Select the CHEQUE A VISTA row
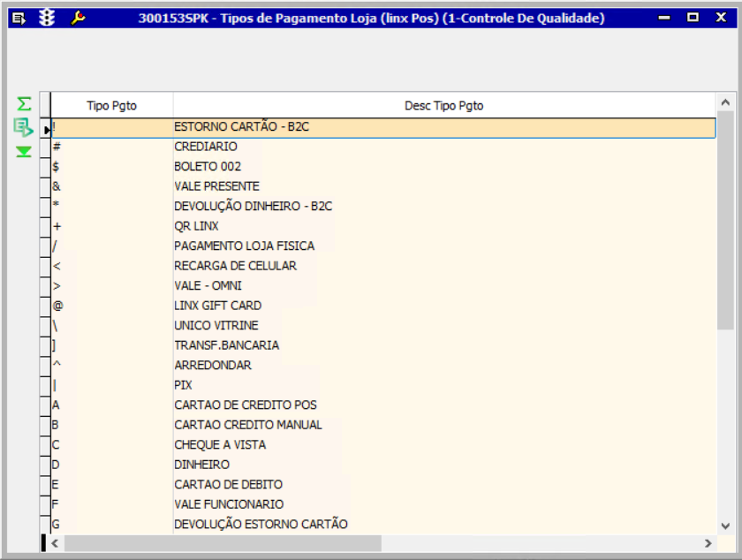Image resolution: width=742 pixels, height=560 pixels. [x=383, y=445]
